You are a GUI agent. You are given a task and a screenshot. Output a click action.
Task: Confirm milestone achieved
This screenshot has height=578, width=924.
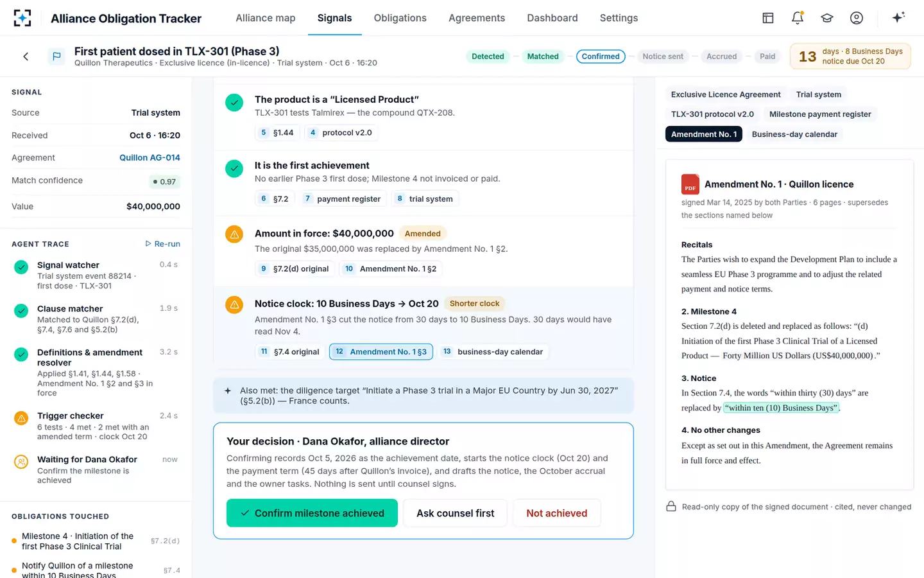pos(312,513)
